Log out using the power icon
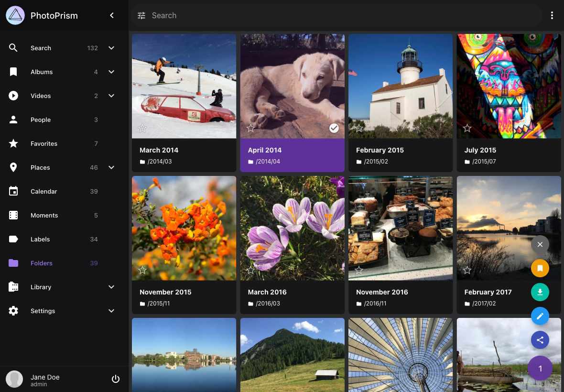 115,379
